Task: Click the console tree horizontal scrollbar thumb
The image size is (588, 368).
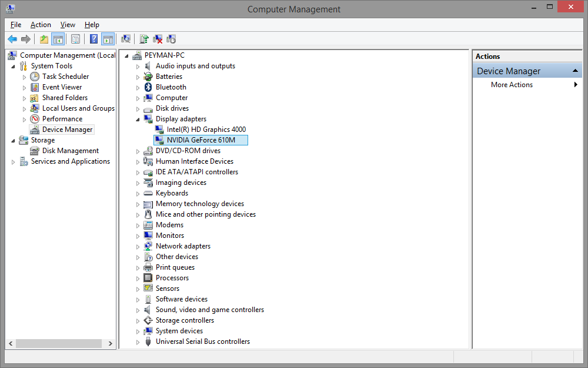Action: (x=58, y=344)
